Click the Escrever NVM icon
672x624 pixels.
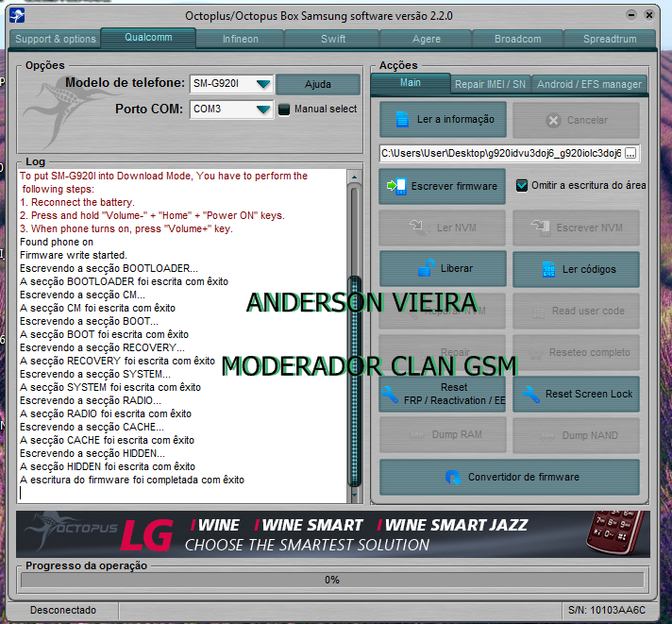coord(541,228)
